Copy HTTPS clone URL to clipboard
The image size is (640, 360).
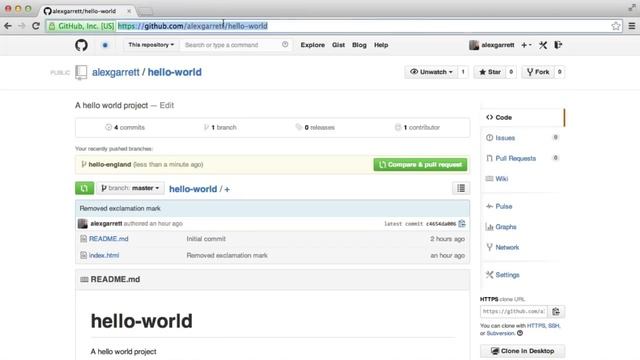(x=556, y=311)
